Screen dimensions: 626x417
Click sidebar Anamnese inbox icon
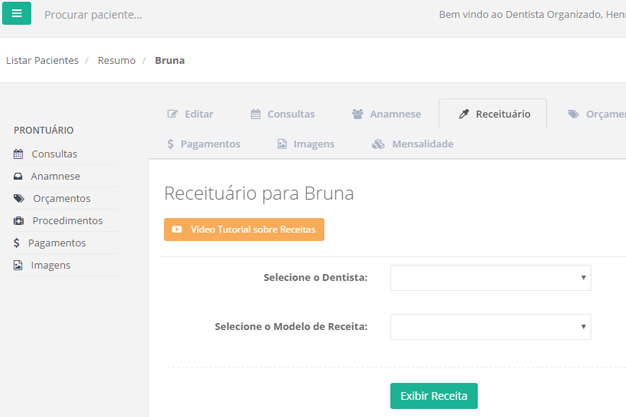point(18,176)
